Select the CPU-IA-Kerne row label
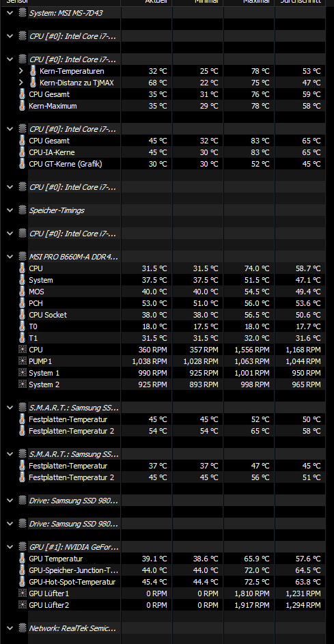The width and height of the screenshot is (334, 644). pos(52,152)
